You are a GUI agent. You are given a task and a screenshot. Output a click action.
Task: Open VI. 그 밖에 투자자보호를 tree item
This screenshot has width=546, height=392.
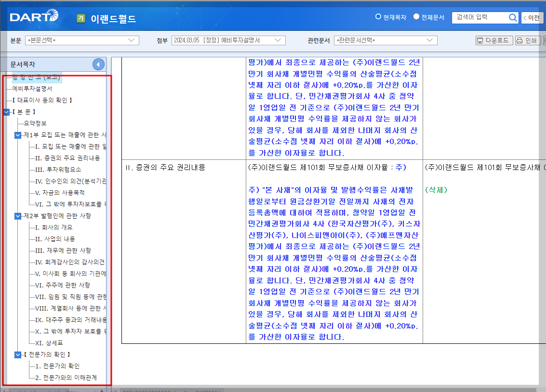[71, 204]
